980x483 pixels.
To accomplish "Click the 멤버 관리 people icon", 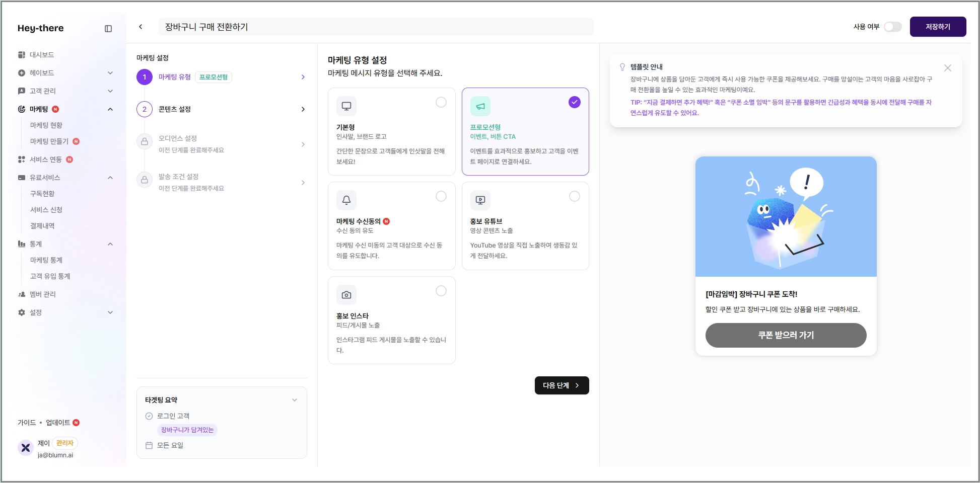I will pos(22,294).
